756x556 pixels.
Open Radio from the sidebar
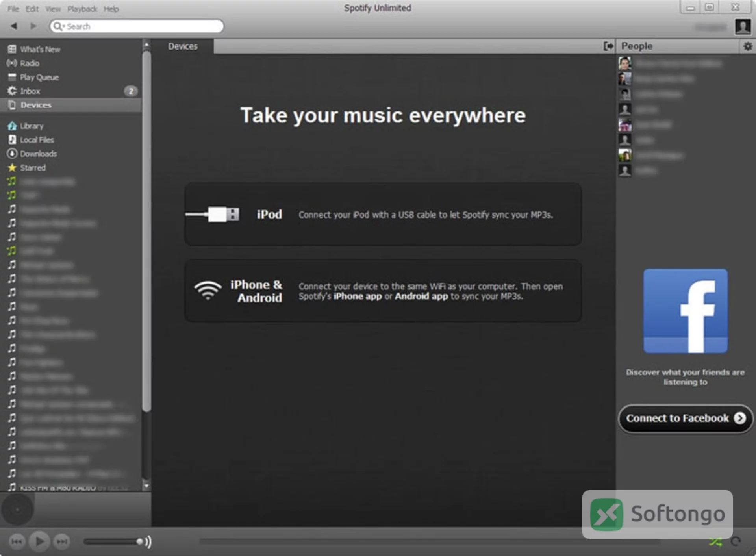point(71,63)
